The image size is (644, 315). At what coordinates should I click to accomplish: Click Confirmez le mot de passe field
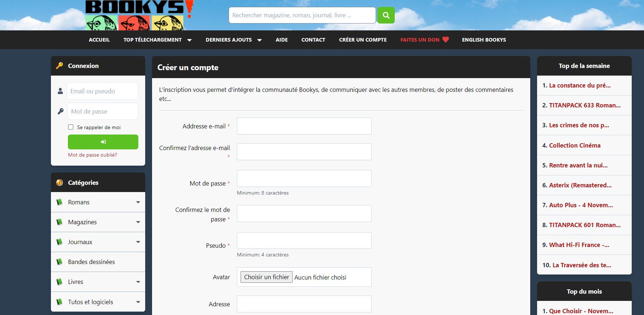pyautogui.click(x=304, y=214)
